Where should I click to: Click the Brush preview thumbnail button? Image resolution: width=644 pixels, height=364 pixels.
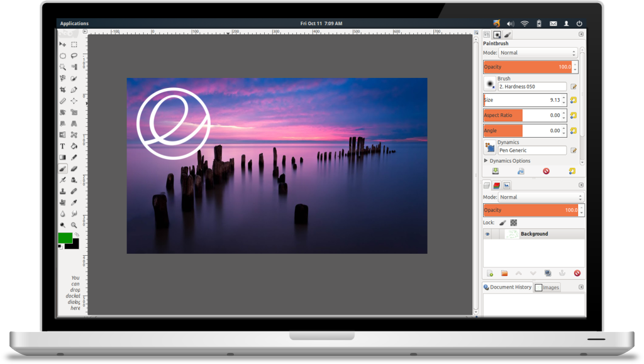(x=489, y=83)
